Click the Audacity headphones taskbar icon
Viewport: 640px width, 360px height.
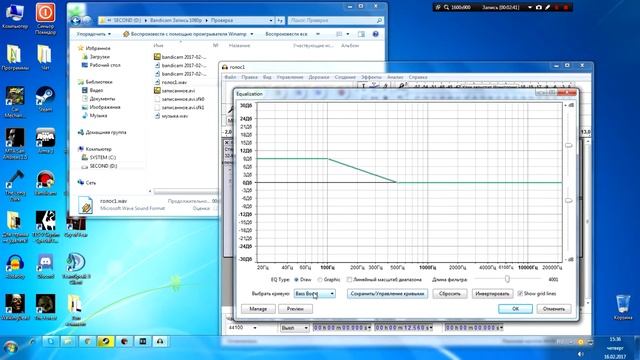[x=160, y=341]
